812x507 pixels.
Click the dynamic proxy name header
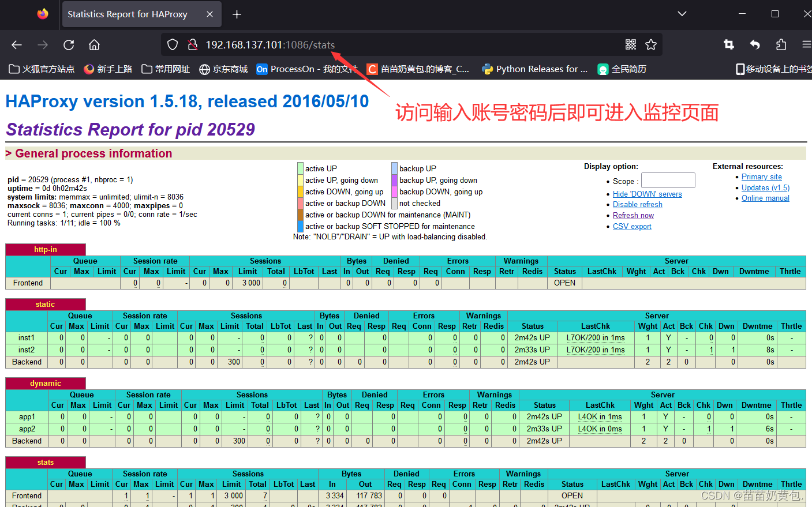click(x=46, y=384)
